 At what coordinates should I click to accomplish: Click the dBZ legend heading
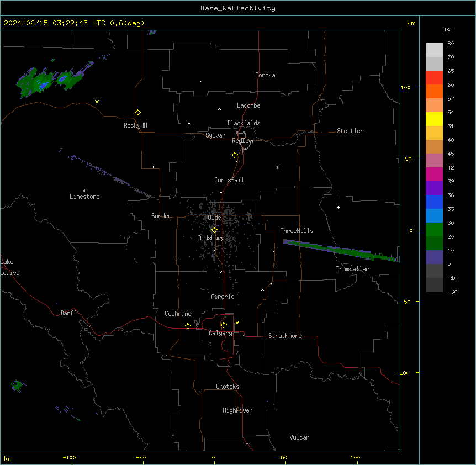(x=447, y=29)
